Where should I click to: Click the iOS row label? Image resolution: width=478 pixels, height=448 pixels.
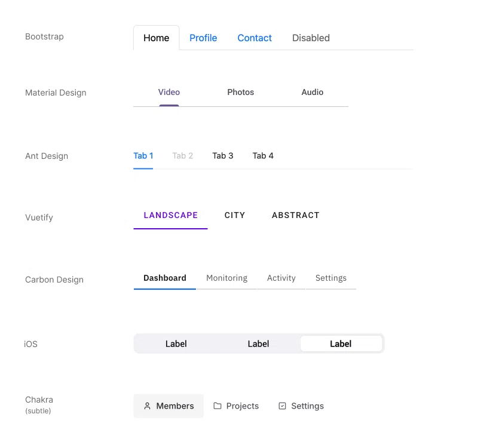pyautogui.click(x=31, y=344)
